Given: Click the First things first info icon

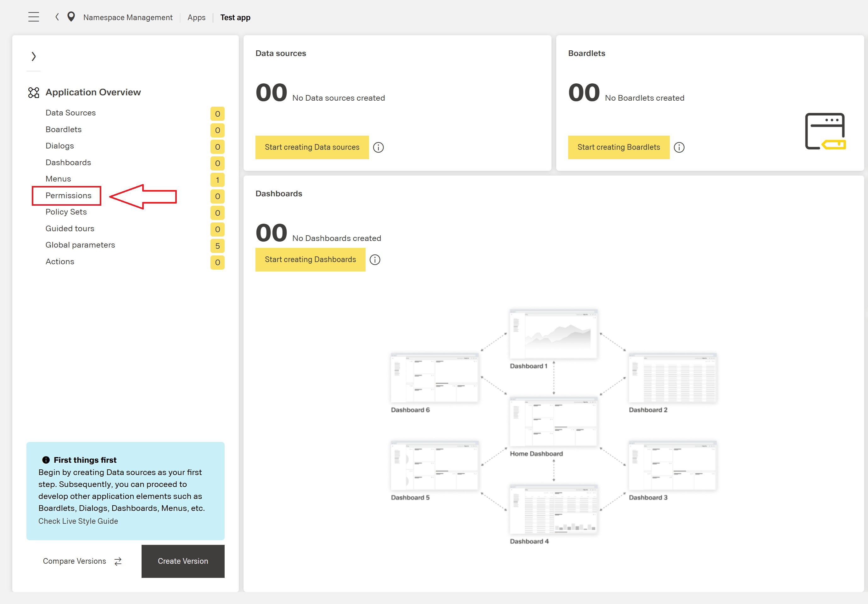Looking at the screenshot, I should 45,460.
